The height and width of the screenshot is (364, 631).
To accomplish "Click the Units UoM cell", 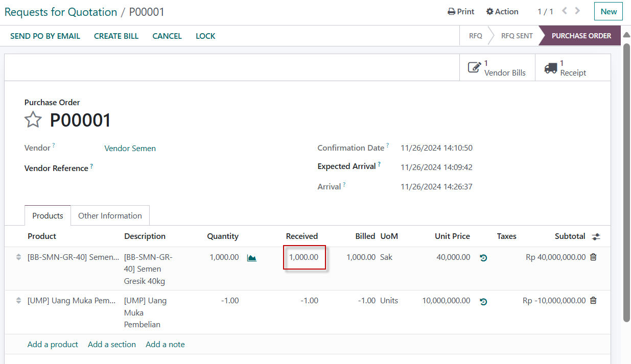I will 389,300.
